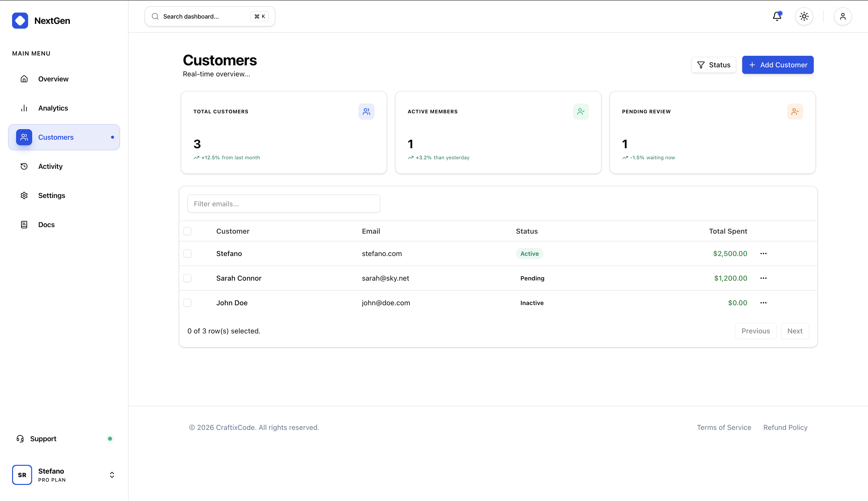Image resolution: width=868 pixels, height=501 pixels.
Task: Open the Support headset icon
Action: [x=20, y=439]
